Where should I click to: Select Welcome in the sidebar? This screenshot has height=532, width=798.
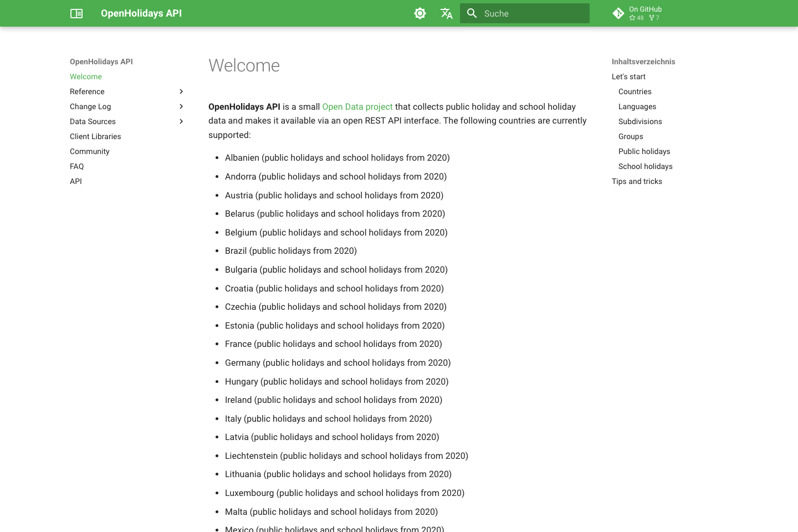pos(86,76)
